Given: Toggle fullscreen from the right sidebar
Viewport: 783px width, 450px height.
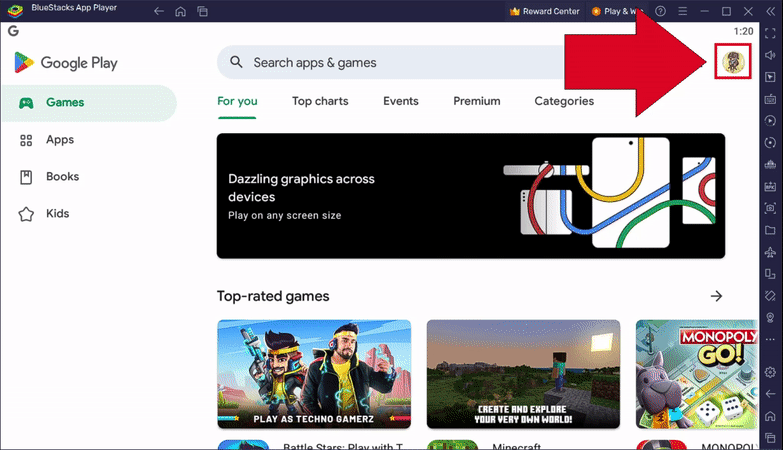Looking at the screenshot, I should pyautogui.click(x=770, y=33).
